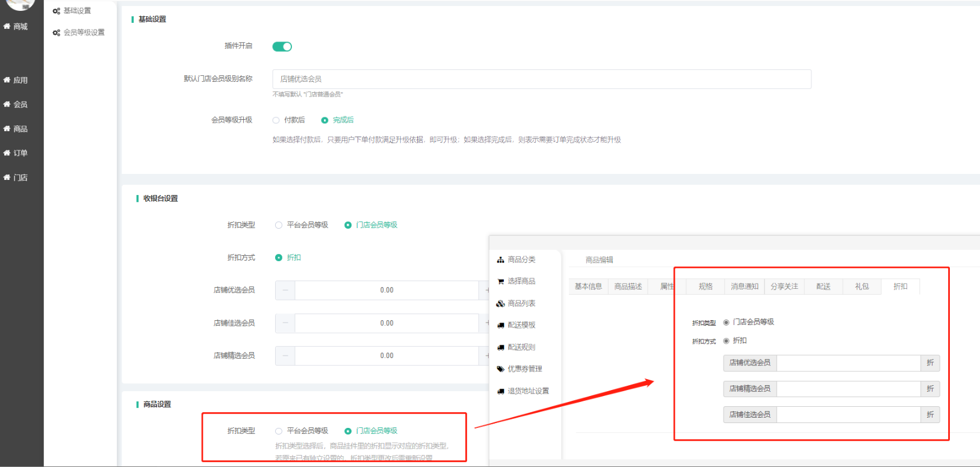The height and width of the screenshot is (467, 980).
Task: Click the 默认门店会员级别名称 input field
Action: coord(541,79)
